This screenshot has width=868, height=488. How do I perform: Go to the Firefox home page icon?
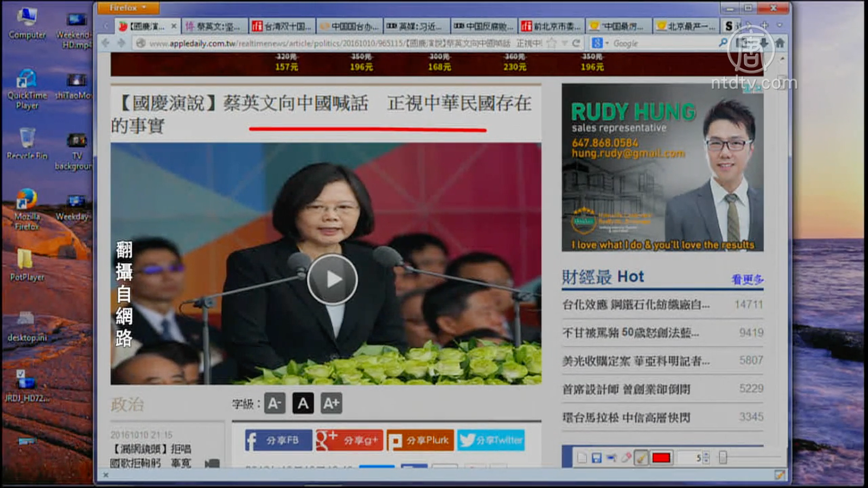pyautogui.click(x=780, y=43)
